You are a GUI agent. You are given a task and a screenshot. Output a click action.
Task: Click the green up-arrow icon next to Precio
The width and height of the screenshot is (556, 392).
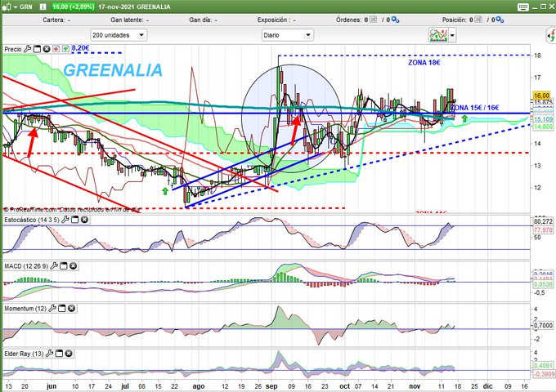click(65, 49)
